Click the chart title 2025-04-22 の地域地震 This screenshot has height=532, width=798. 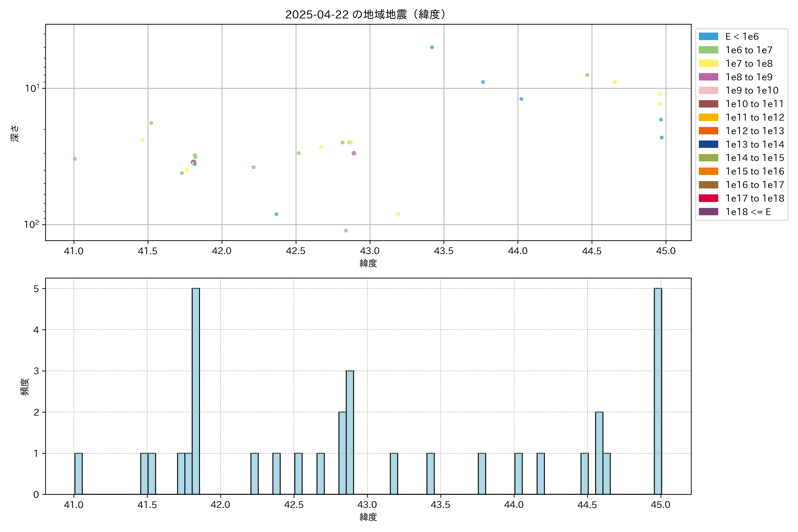coord(366,15)
